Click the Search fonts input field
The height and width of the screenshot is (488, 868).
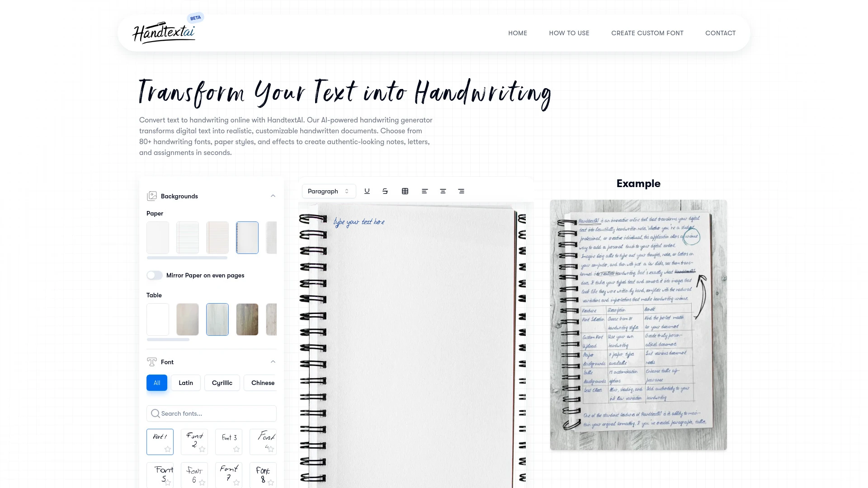click(211, 413)
